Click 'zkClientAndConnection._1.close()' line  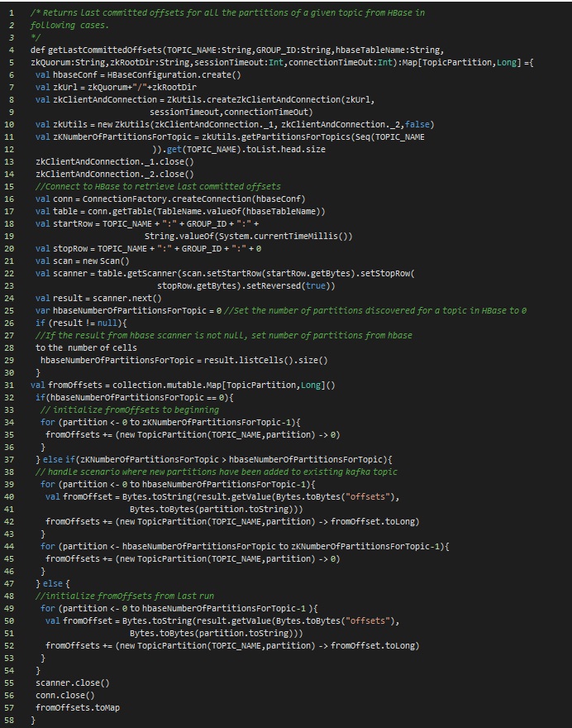click(115, 161)
